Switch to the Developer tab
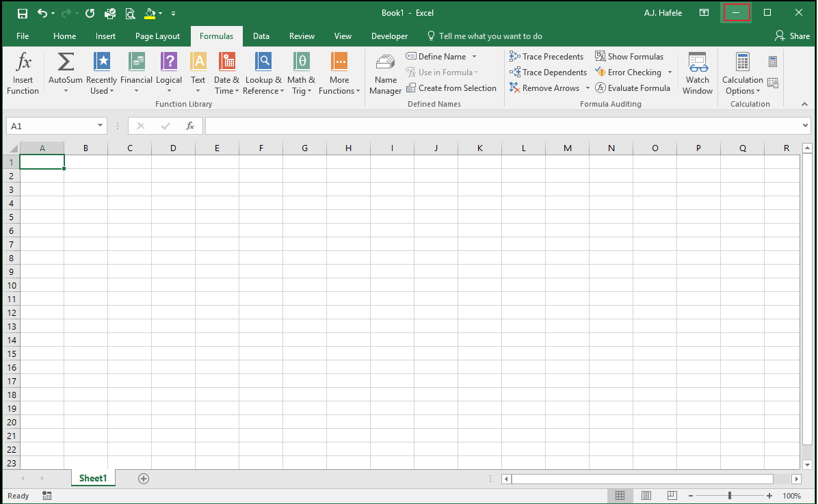Viewport: 818px width, 504px height. pos(390,36)
